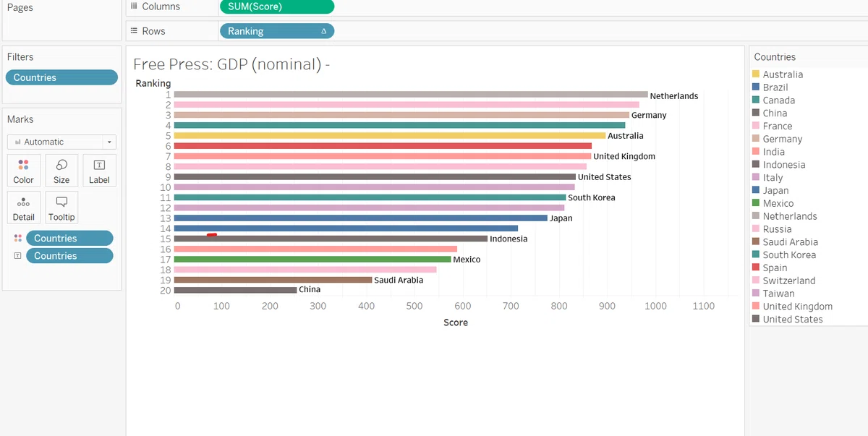Open the Detail marks card

click(23, 208)
